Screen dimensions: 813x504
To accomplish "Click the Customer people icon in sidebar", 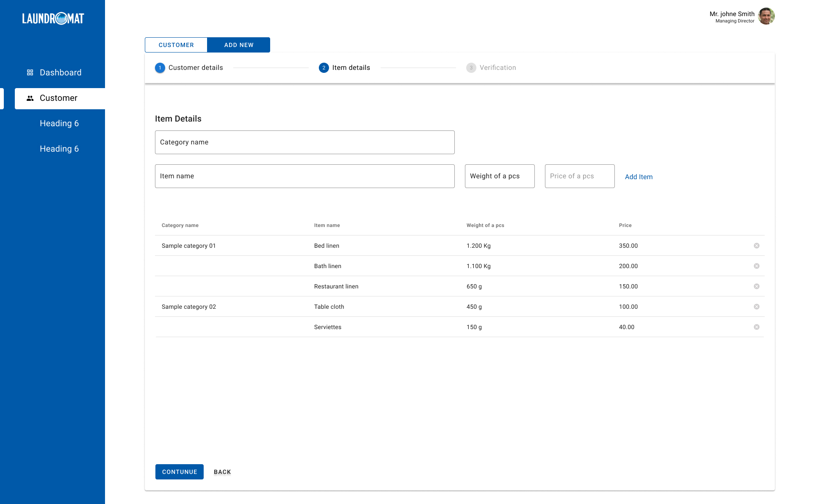I will click(x=30, y=98).
